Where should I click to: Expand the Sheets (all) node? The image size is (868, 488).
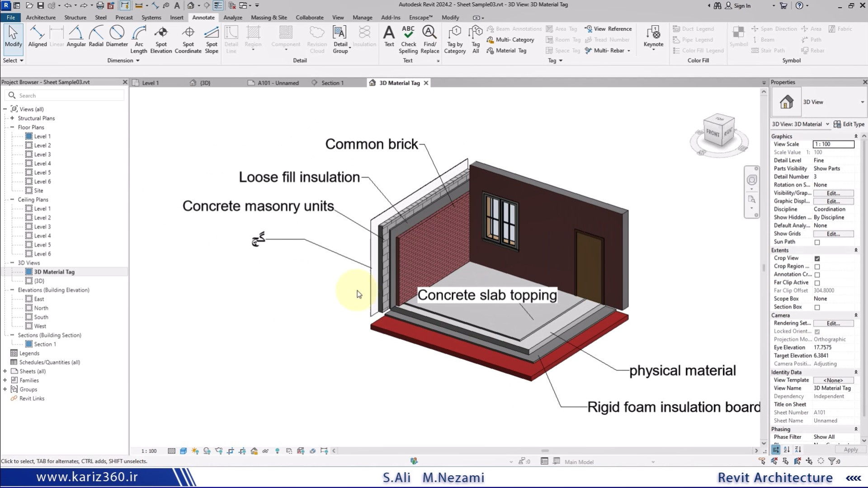click(5, 371)
